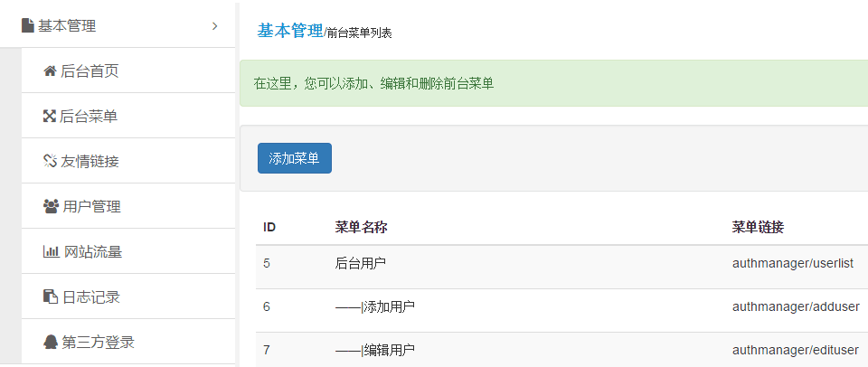Click the ID column header
868x367 pixels.
coord(269,226)
